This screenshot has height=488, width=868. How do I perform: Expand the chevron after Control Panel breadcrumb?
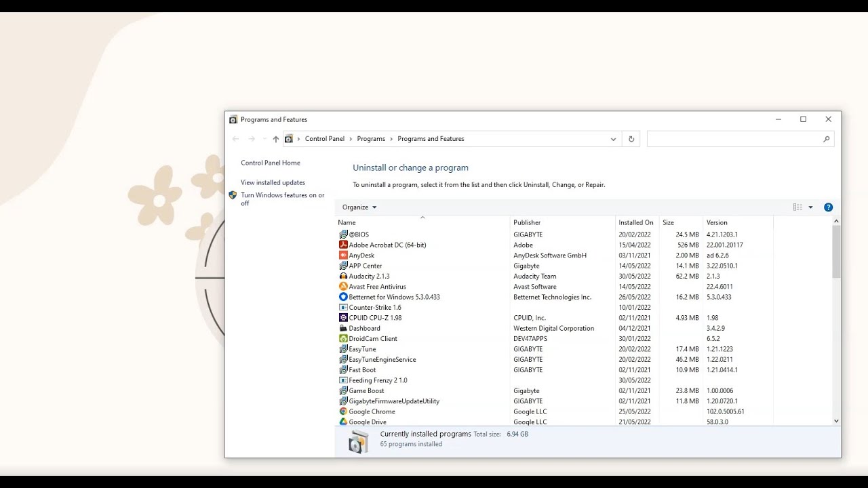(351, 139)
